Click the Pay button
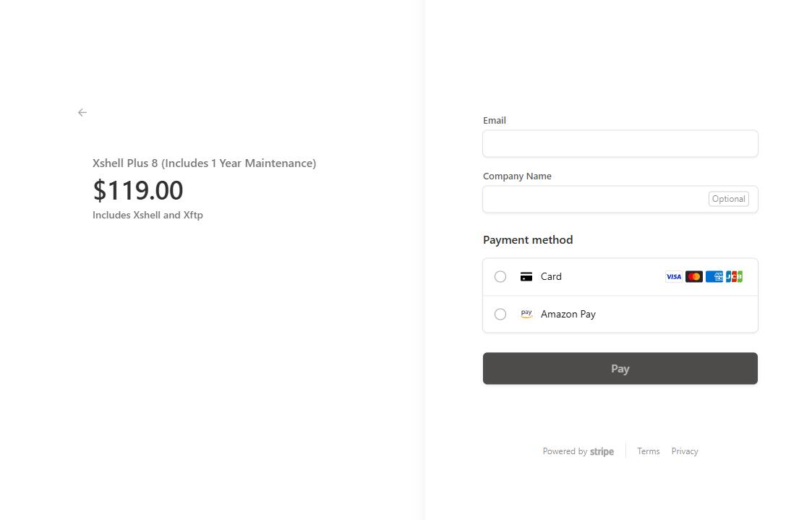 620,368
